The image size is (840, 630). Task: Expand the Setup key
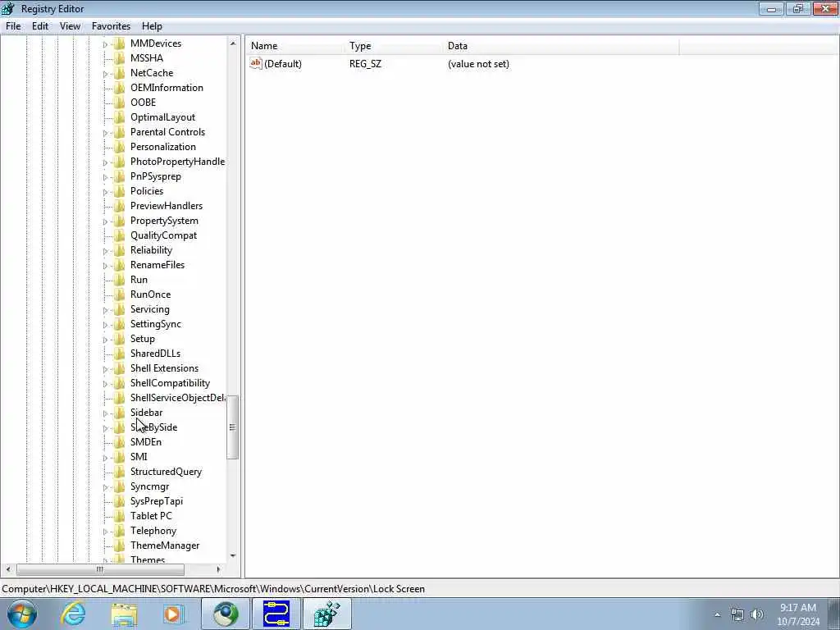pyautogui.click(x=105, y=340)
